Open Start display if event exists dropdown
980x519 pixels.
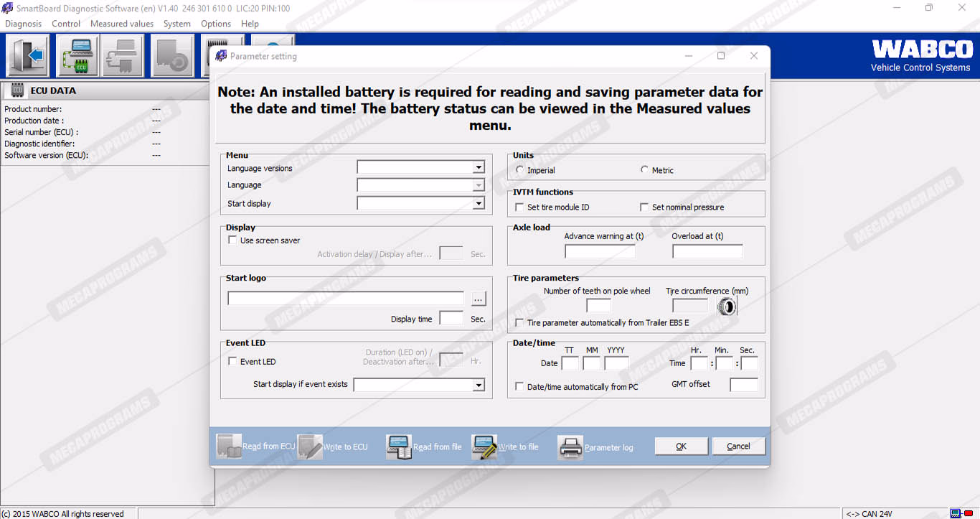[x=479, y=385]
